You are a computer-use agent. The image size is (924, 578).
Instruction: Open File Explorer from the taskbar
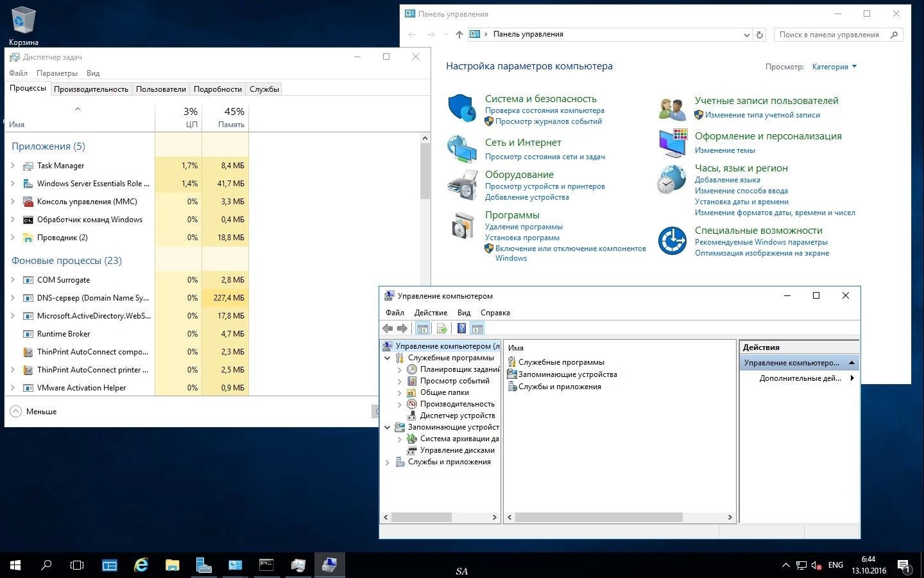tap(172, 565)
